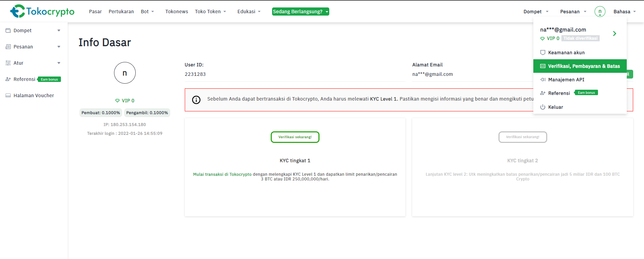Image resolution: width=644 pixels, height=259 pixels.
Task: Log out with Keluar
Action: [580, 107]
